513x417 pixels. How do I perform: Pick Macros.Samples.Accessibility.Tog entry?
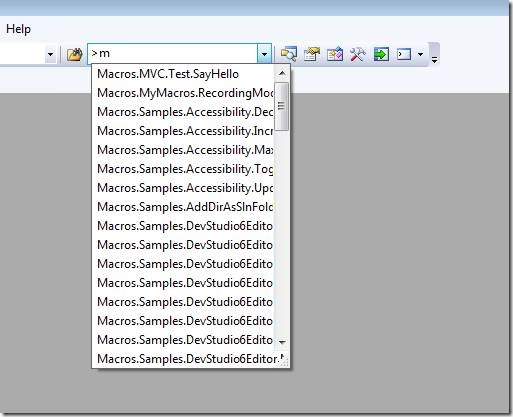[x=183, y=169]
